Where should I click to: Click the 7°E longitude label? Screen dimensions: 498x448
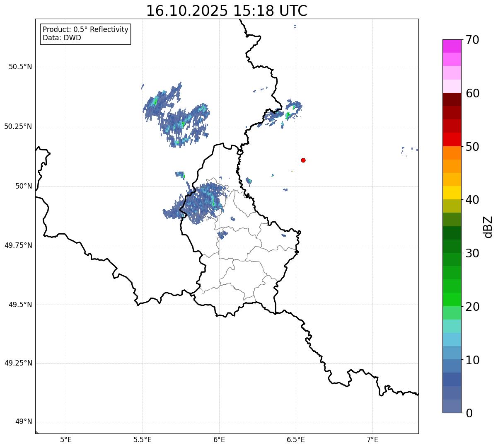(x=372, y=439)
